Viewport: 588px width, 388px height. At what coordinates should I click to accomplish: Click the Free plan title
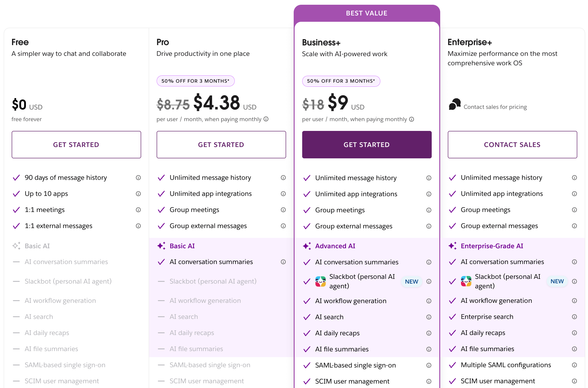[20, 42]
